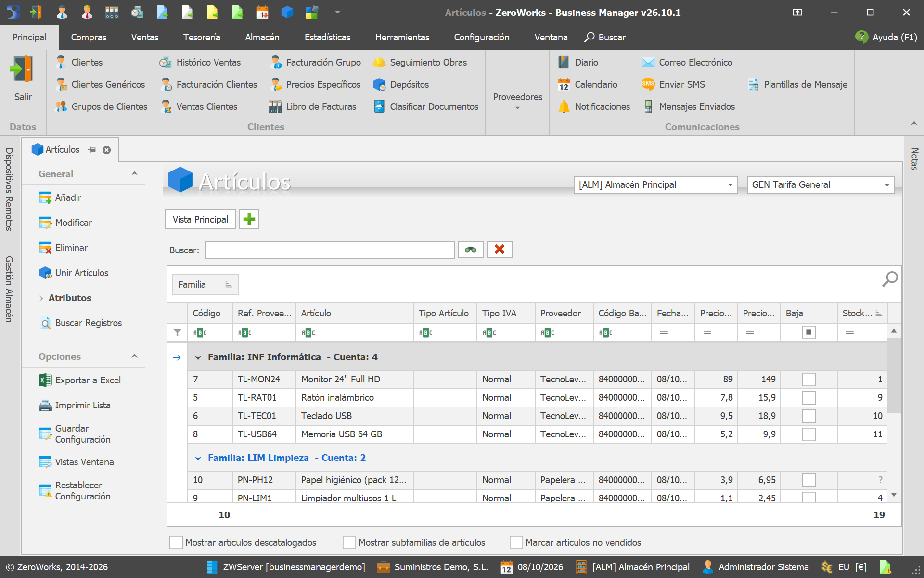
Task: Open the Configuración ribbon tab
Action: click(482, 37)
